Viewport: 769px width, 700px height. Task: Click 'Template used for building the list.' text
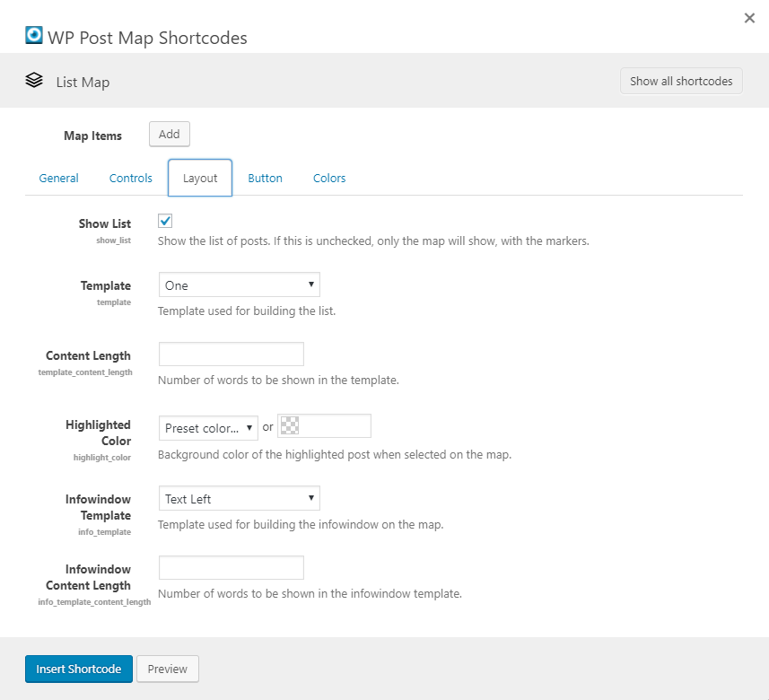tap(247, 311)
